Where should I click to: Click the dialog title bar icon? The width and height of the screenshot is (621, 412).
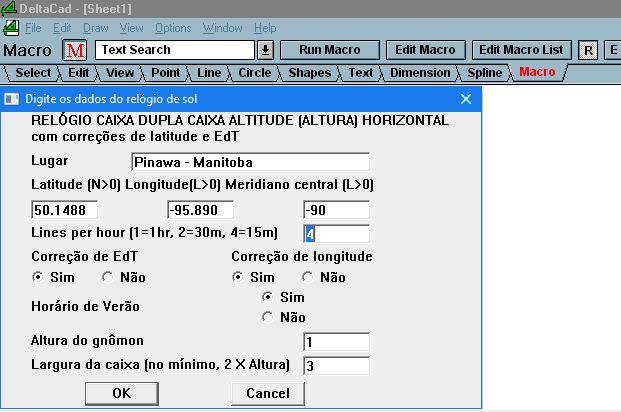pyautogui.click(x=11, y=99)
